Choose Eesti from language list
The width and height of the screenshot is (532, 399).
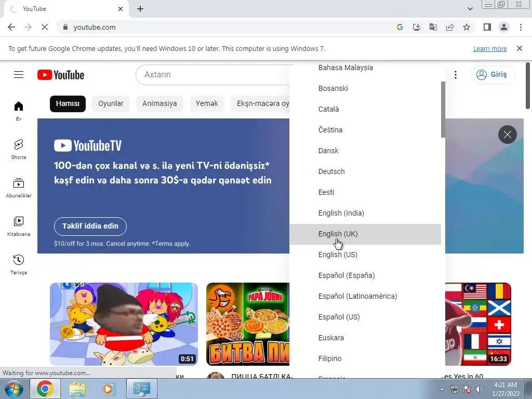click(365, 192)
